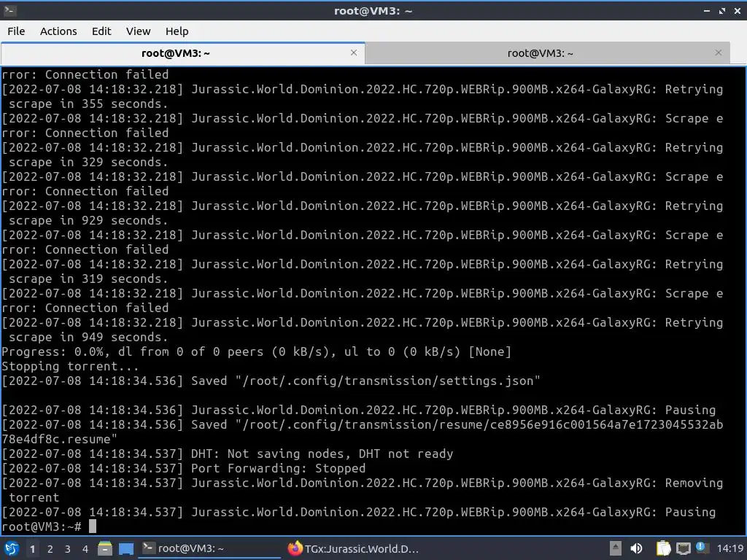Open the network connection tray icon
Viewport: 747px width, 560px height.
[x=683, y=548]
